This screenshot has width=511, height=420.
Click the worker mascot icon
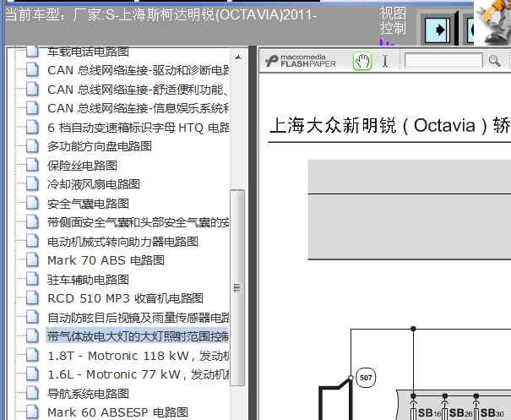click(x=492, y=23)
